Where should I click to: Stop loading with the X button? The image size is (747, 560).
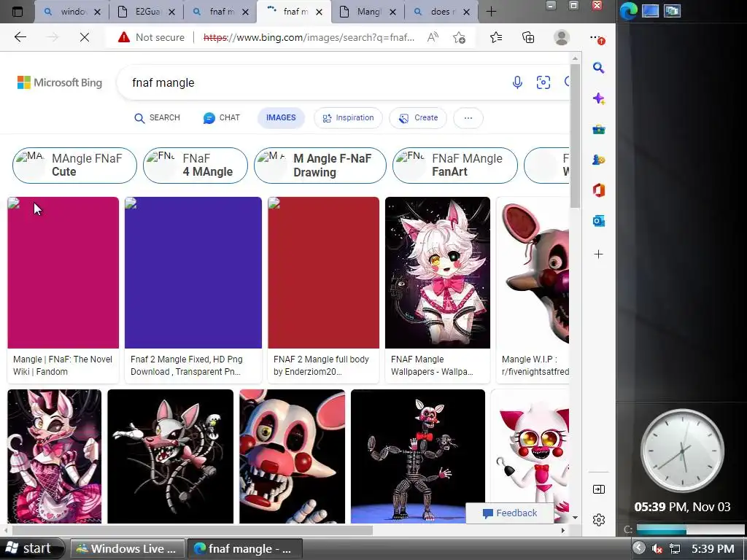(x=85, y=37)
